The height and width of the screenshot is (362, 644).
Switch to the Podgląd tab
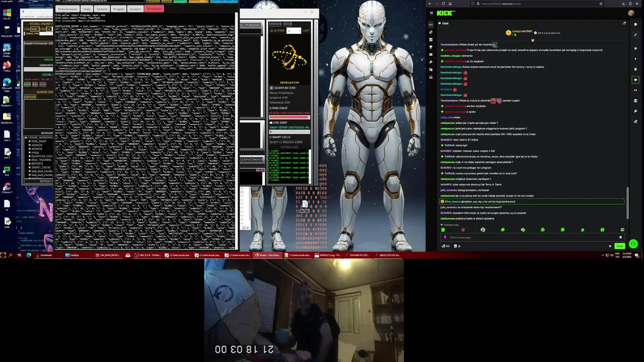(118, 9)
